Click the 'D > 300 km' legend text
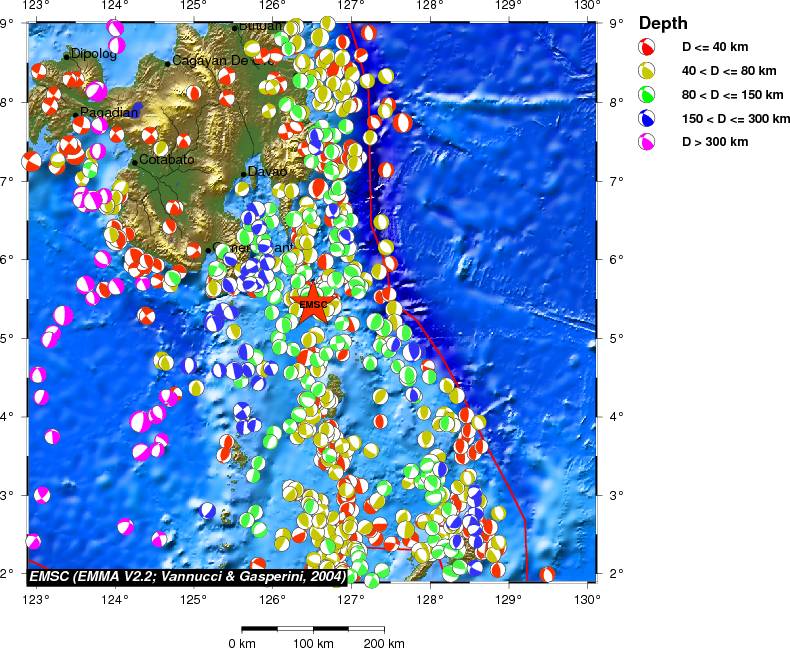Screen dimensions: 790x648 (714, 142)
